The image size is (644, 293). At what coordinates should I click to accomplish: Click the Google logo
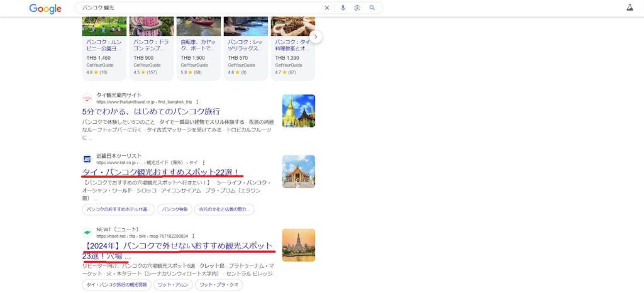[45, 9]
